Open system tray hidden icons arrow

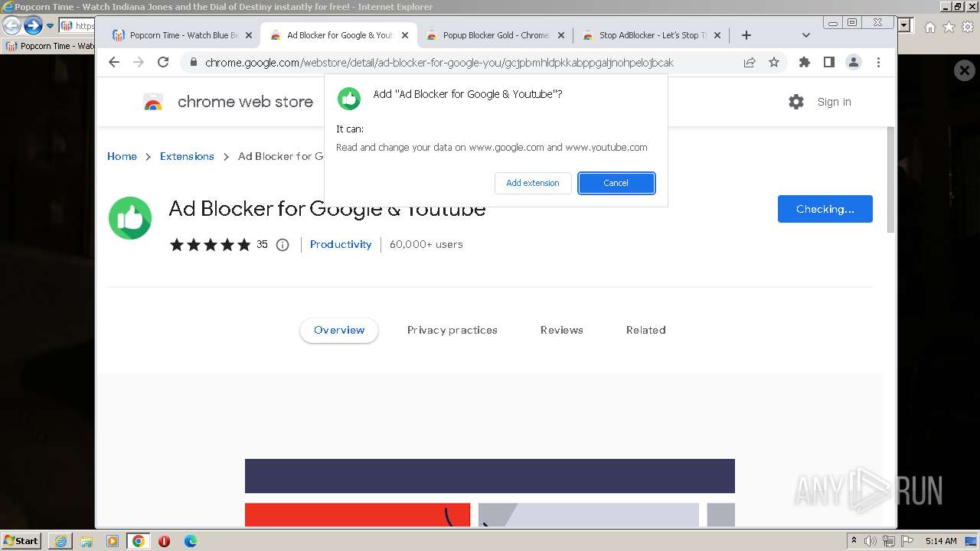[854, 541]
